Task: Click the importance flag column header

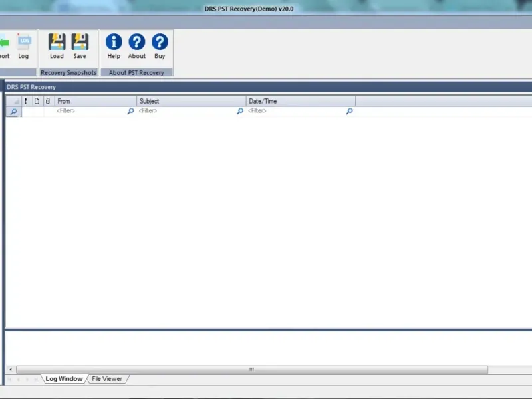Action: pos(26,101)
